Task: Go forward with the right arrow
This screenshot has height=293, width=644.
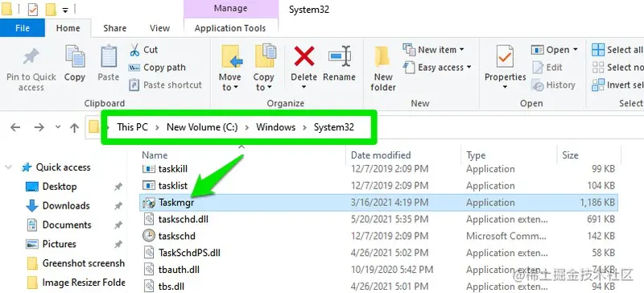Action: pos(39,127)
